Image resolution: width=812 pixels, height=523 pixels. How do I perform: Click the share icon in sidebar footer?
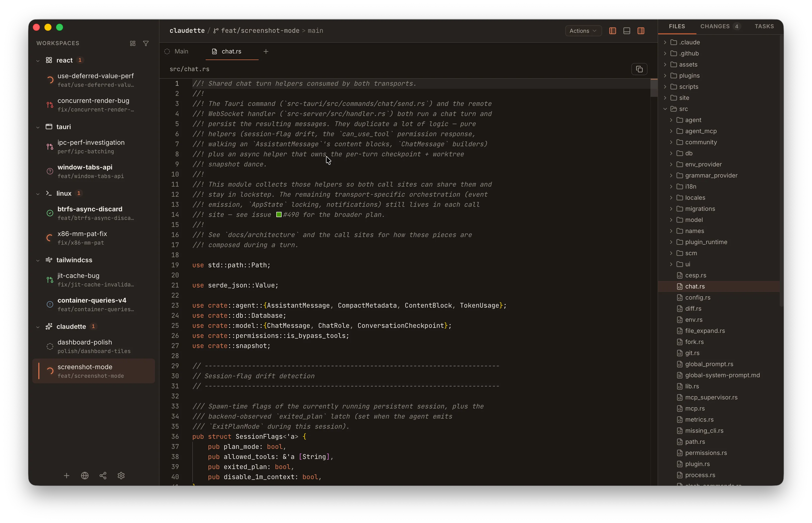(103, 475)
